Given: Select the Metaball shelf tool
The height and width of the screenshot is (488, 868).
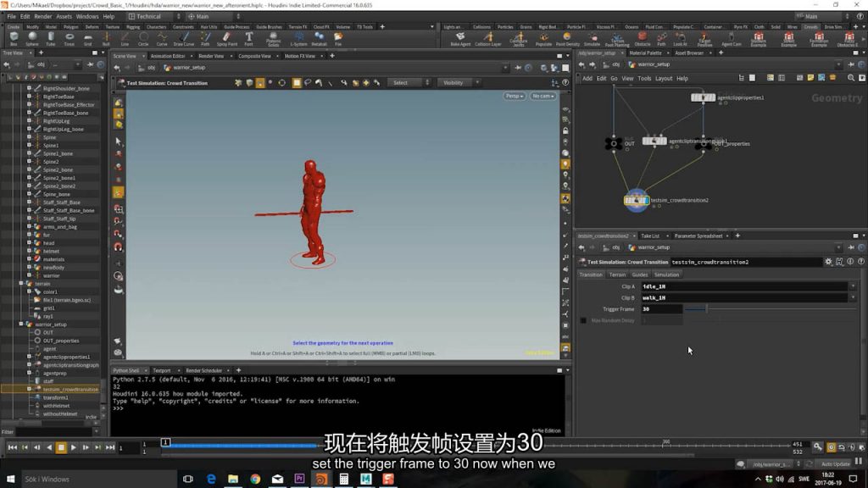Looking at the screenshot, I should pyautogui.click(x=319, y=39).
